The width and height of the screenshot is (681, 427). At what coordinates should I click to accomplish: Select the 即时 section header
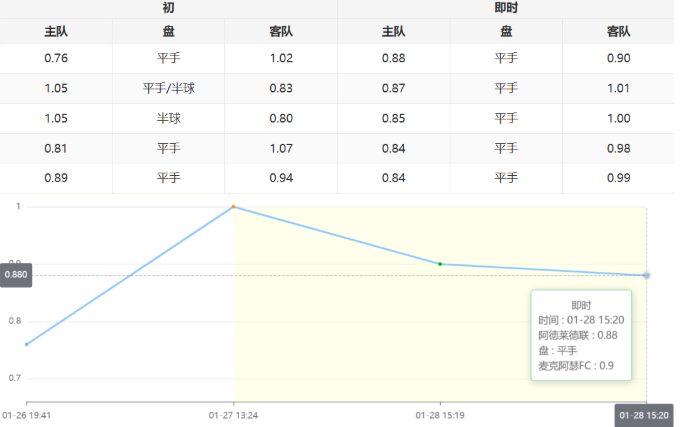(506, 8)
